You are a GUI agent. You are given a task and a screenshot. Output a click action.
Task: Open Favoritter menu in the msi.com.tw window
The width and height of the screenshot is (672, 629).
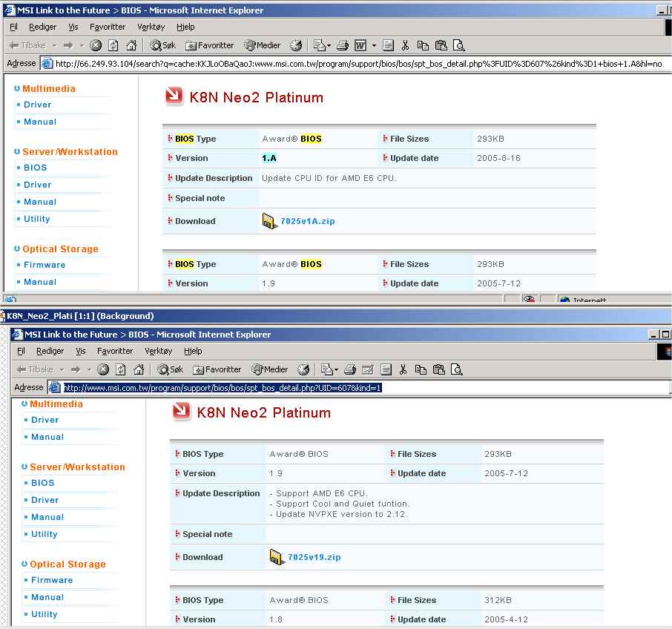click(x=115, y=351)
